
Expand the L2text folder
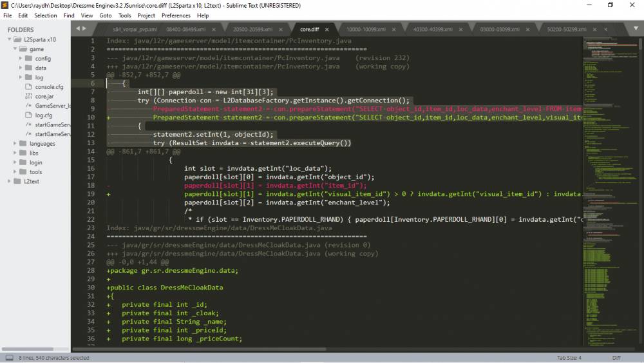[x=9, y=181]
